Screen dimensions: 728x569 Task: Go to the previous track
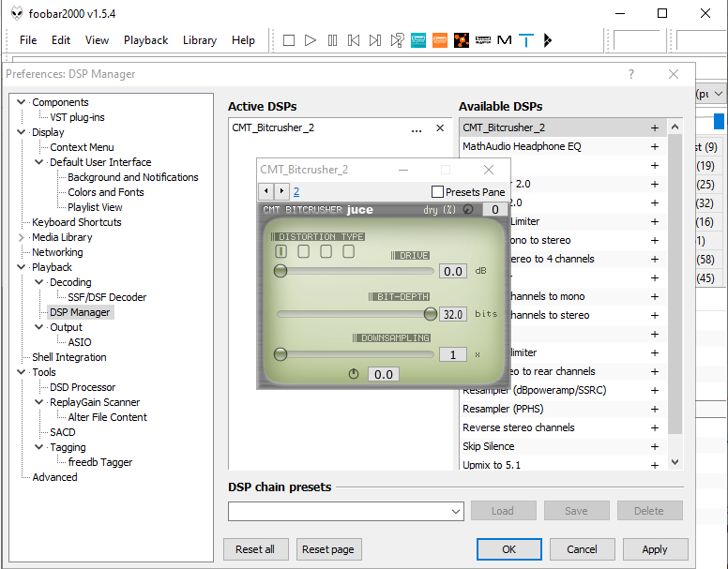(354, 40)
